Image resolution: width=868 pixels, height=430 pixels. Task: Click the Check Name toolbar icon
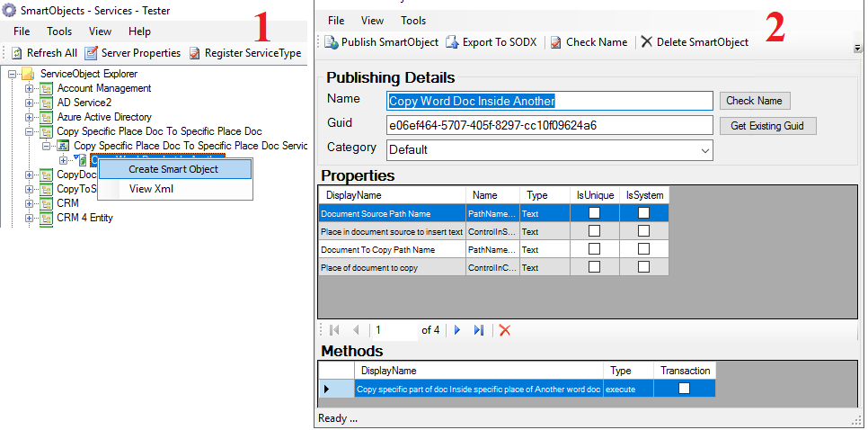[x=556, y=42]
